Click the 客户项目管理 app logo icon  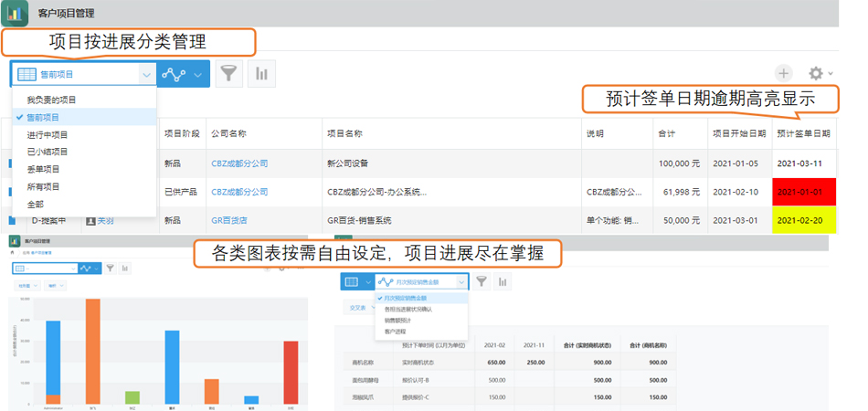click(x=15, y=14)
